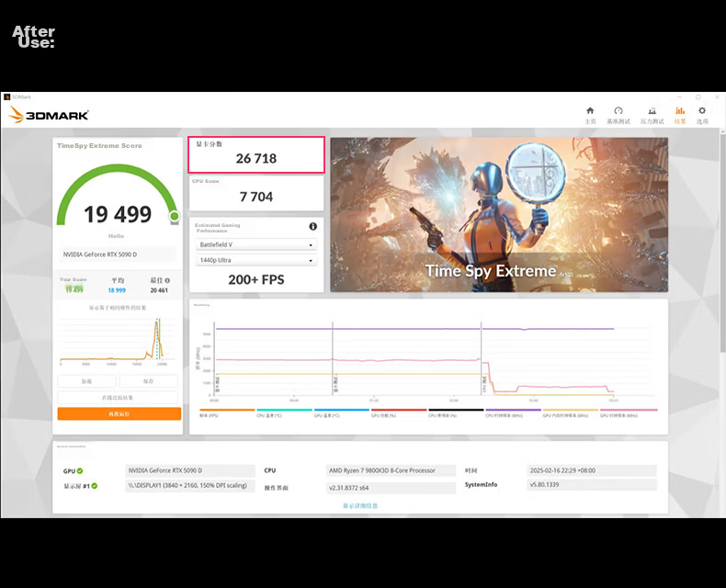Open the Home (主页) tab
Screen dimensions: 726x588
[590, 115]
